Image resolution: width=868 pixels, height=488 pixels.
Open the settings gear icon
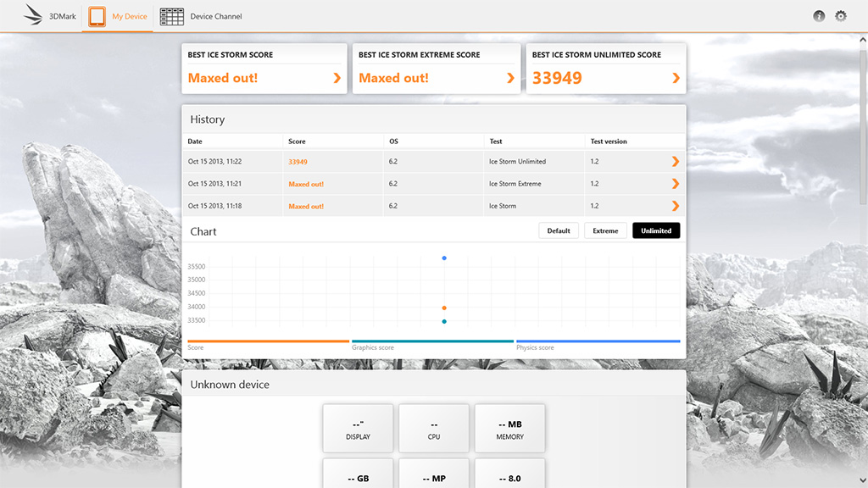pyautogui.click(x=841, y=16)
